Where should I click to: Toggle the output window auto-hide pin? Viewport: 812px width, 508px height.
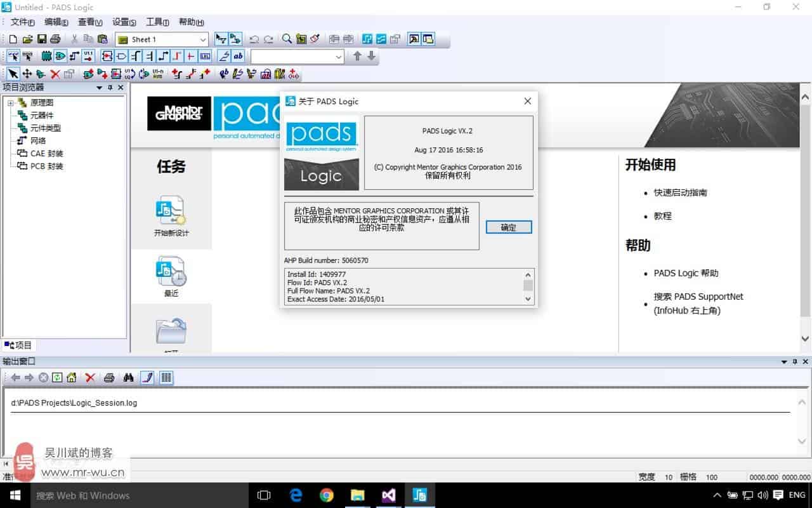794,361
